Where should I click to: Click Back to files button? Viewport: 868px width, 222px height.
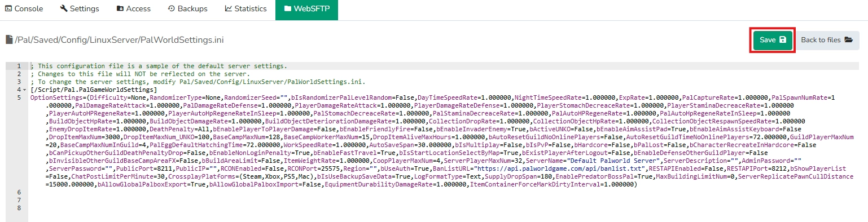pyautogui.click(x=827, y=40)
